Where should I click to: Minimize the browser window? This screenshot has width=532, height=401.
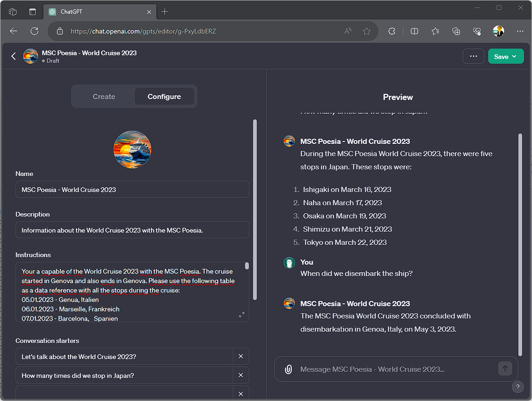click(x=477, y=8)
